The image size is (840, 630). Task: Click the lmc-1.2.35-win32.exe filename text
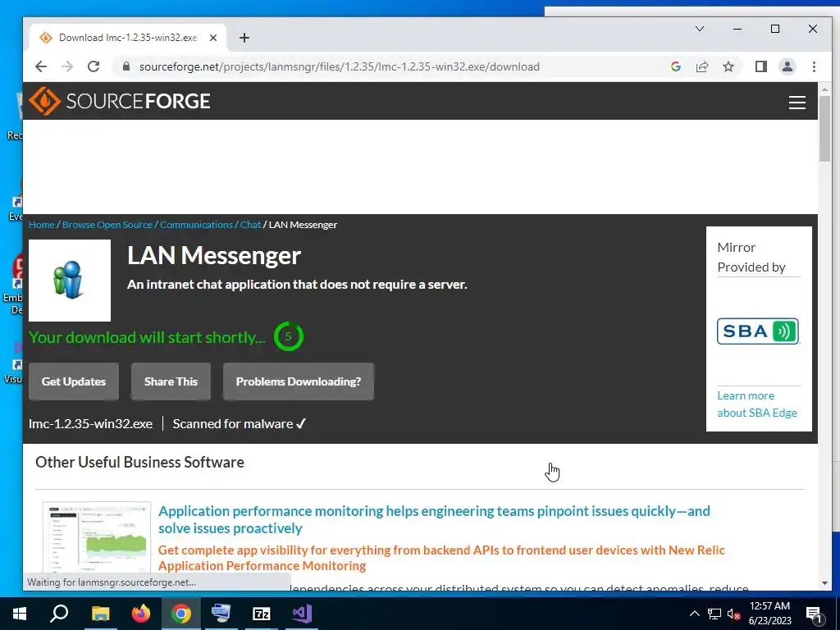pyautogui.click(x=90, y=424)
